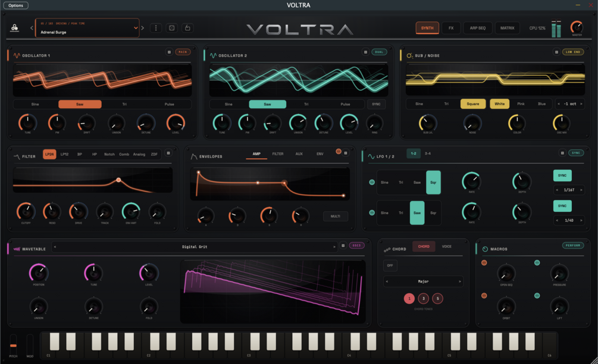This screenshot has height=364, width=598.
Task: Select next LFO 1 sync rate after 1/16T
Action: pyautogui.click(x=581, y=190)
